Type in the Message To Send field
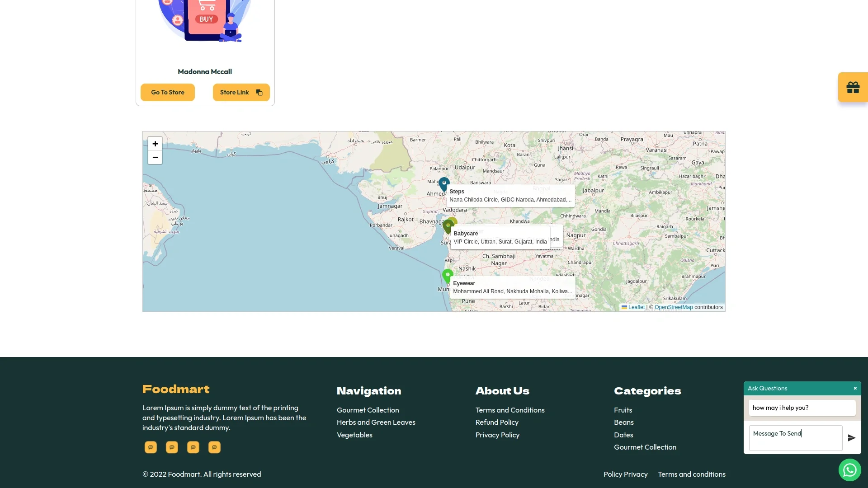Viewport: 868px width, 488px height. coord(795,438)
